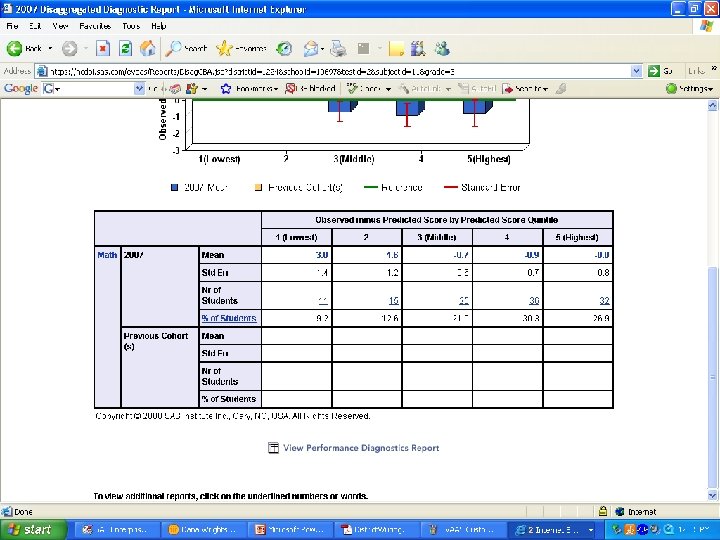Image resolution: width=720 pixels, height=540 pixels.
Task: Click the popups Blocked button
Action: pyautogui.click(x=310, y=89)
